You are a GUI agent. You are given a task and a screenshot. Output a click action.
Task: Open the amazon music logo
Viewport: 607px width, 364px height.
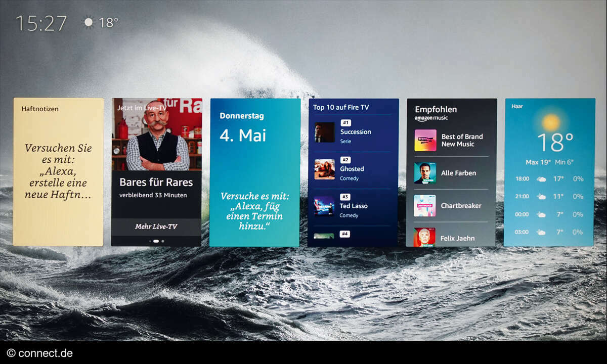[x=431, y=118]
